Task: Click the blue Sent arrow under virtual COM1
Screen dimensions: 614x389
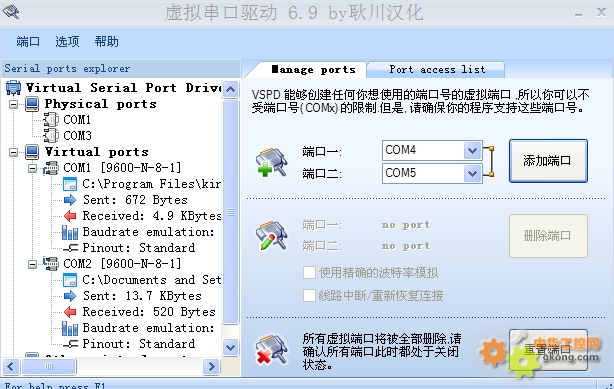Action: tap(70, 200)
